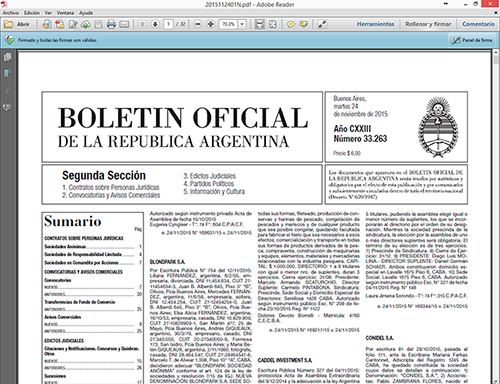Toggle fit-one-full-page view mode
Screen dimensions: 500x384
click(273, 24)
